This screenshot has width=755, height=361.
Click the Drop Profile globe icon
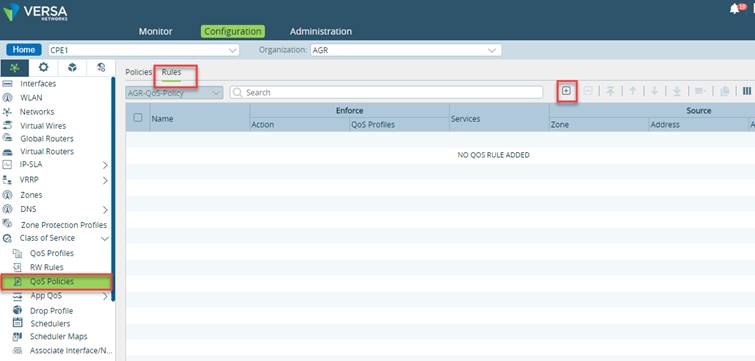[x=17, y=310]
